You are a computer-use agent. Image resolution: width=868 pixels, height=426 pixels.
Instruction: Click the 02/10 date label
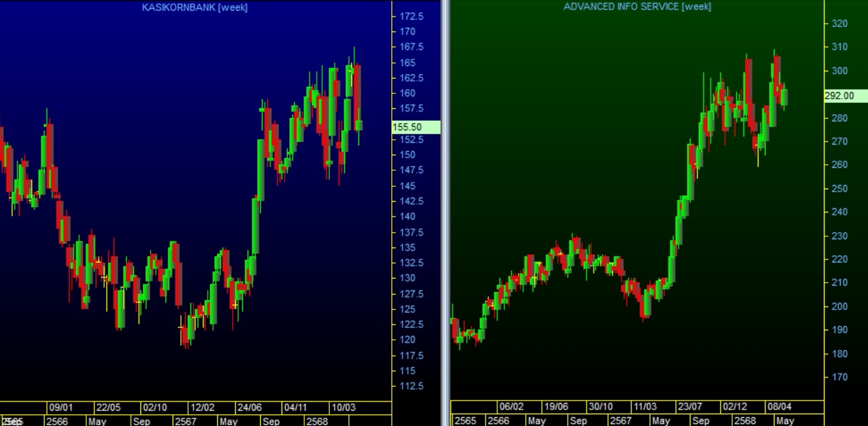[x=155, y=408]
